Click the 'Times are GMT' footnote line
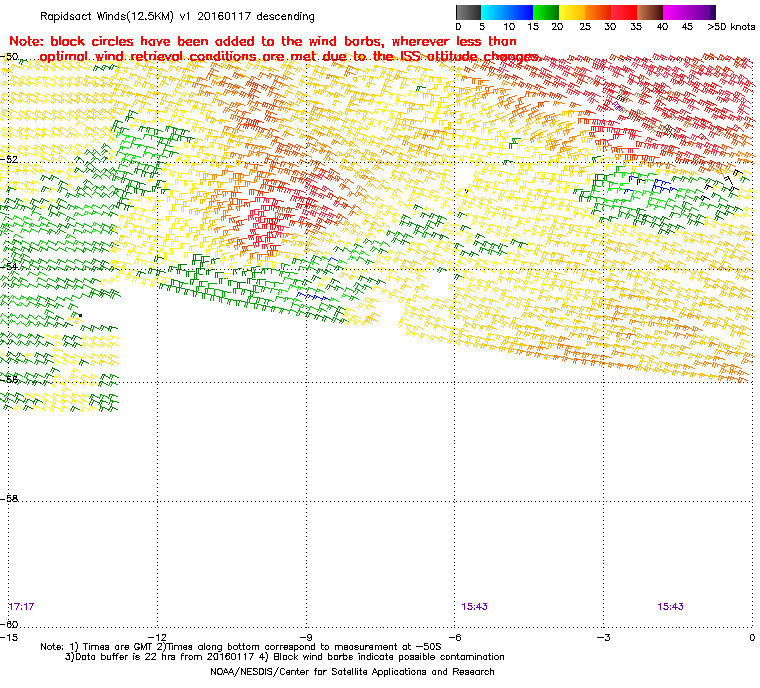Viewport: 760px width, 688px height. pos(240,647)
